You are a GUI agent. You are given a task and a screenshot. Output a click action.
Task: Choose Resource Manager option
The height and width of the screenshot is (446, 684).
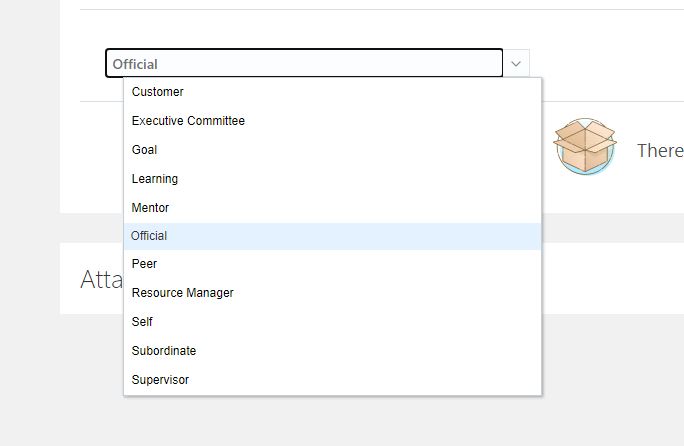(x=332, y=293)
